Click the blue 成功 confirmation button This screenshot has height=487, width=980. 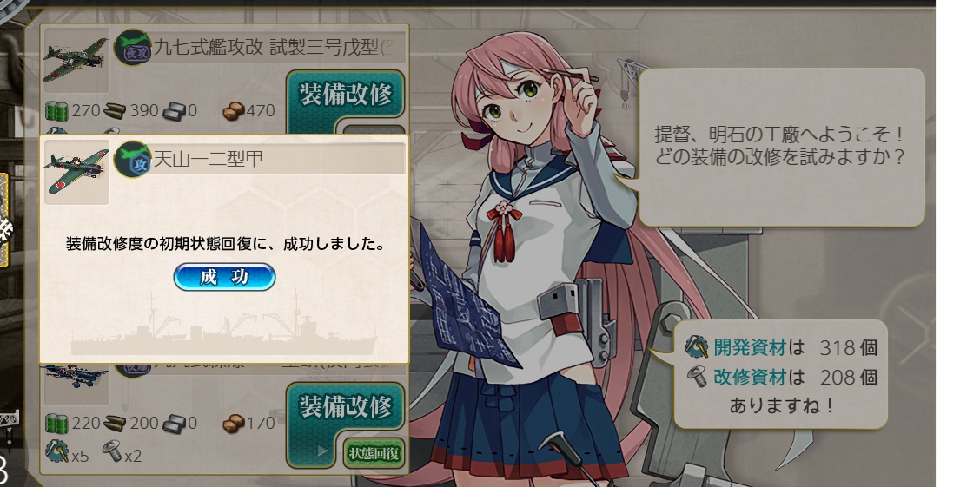pyautogui.click(x=224, y=277)
